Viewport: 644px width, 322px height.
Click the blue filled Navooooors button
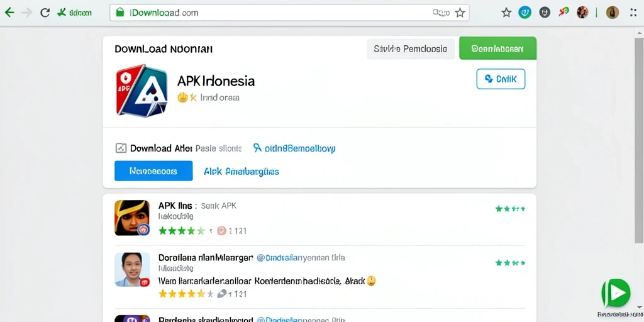pyautogui.click(x=153, y=171)
